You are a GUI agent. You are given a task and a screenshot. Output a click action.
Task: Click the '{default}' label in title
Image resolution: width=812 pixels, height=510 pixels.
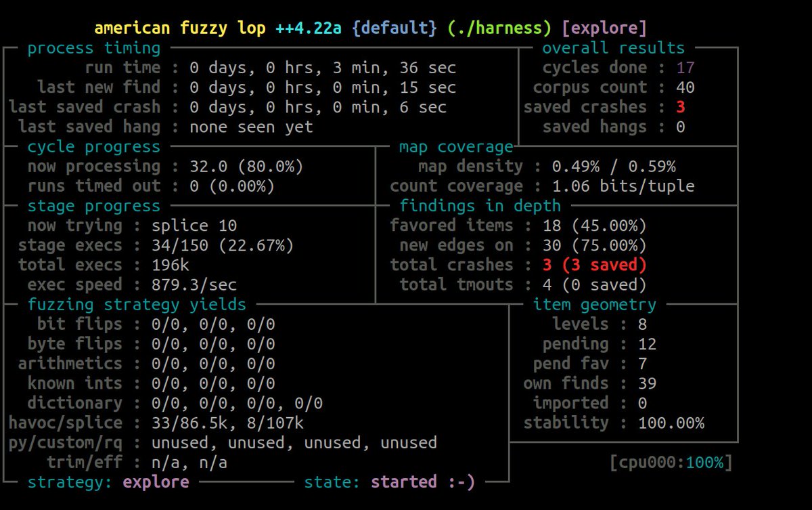click(x=395, y=28)
